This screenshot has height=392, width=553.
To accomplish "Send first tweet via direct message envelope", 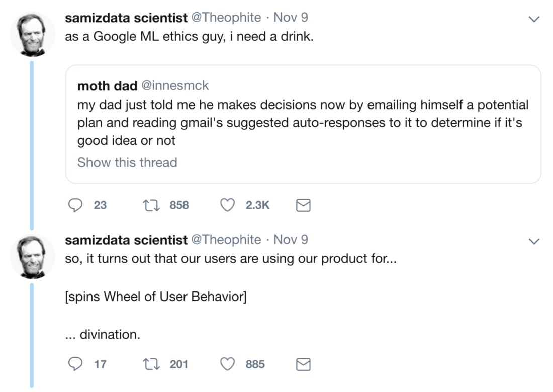I will click(303, 205).
